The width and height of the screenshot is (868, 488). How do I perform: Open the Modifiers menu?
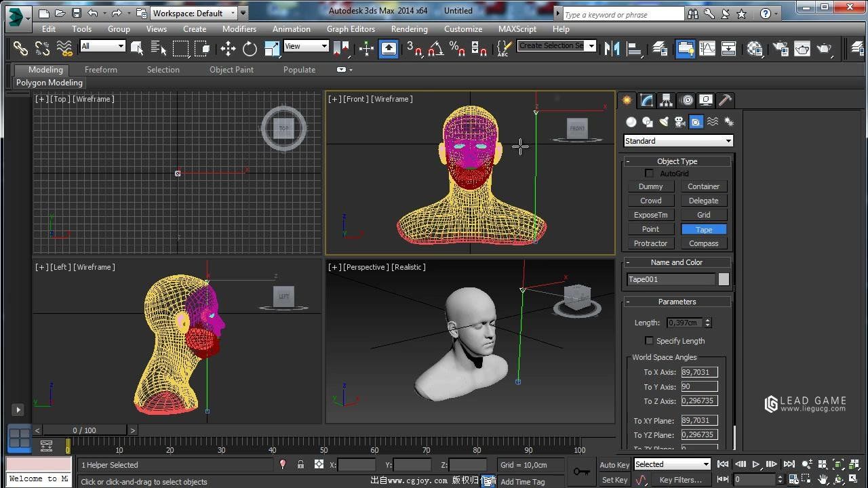pyautogui.click(x=239, y=29)
